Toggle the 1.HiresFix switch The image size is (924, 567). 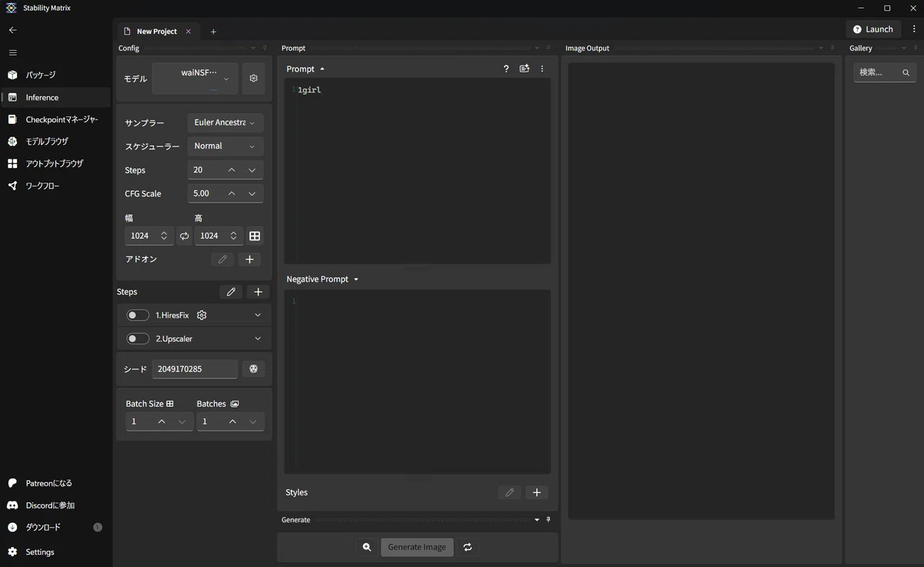point(138,315)
